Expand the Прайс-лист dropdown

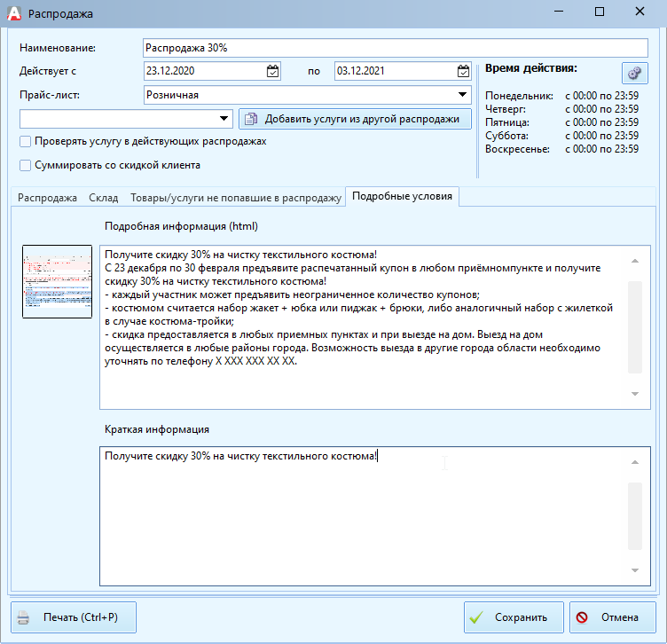(462, 94)
